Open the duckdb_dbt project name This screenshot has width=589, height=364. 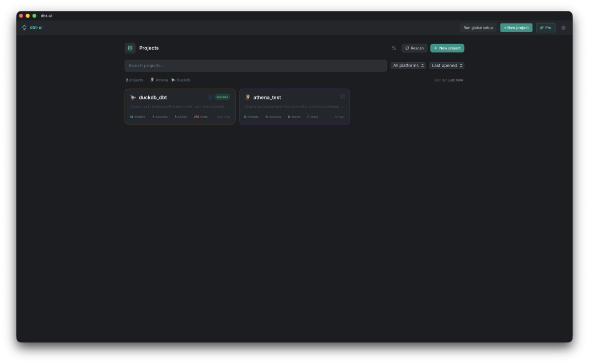click(153, 97)
